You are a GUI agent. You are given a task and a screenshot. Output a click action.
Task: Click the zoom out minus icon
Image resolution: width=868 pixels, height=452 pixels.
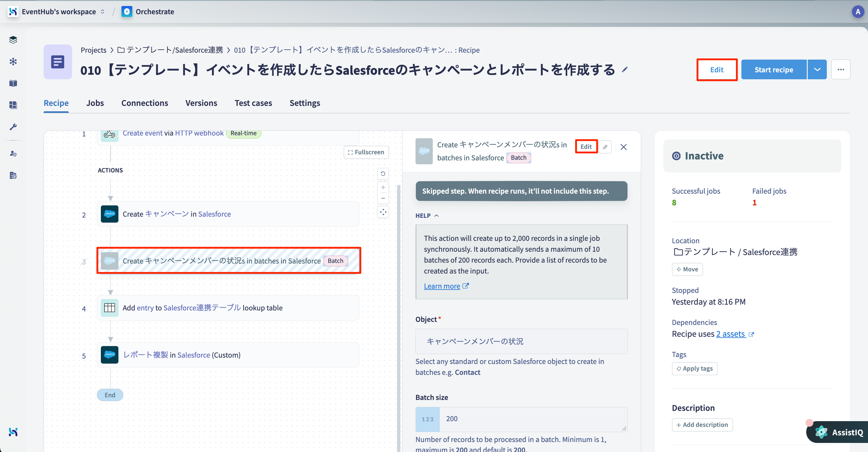pyautogui.click(x=383, y=198)
